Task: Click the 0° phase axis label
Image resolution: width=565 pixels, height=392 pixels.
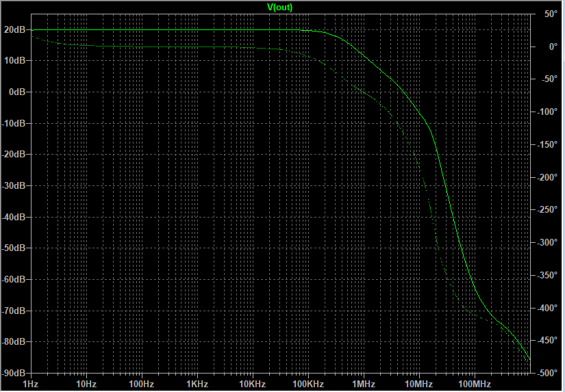Action: pyautogui.click(x=553, y=47)
